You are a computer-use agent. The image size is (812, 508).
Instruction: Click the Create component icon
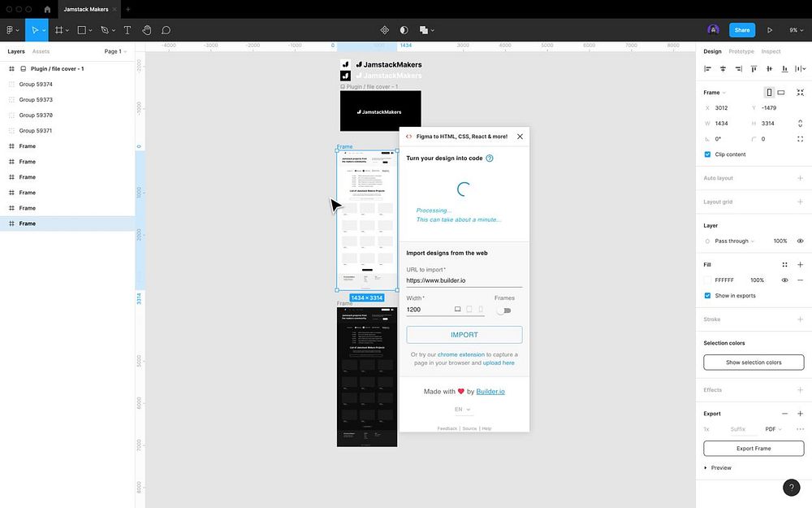[x=384, y=30]
